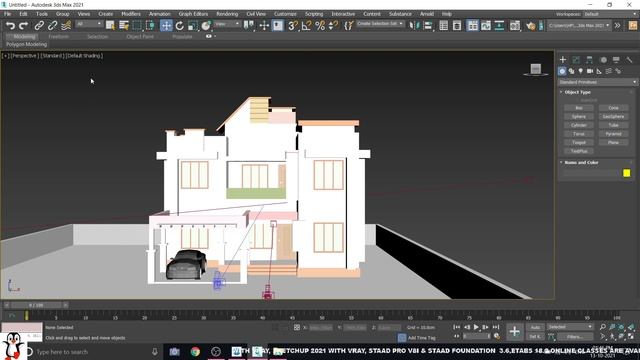Click the Align tool icon
This screenshot has height=360, width=640.
point(428,26)
